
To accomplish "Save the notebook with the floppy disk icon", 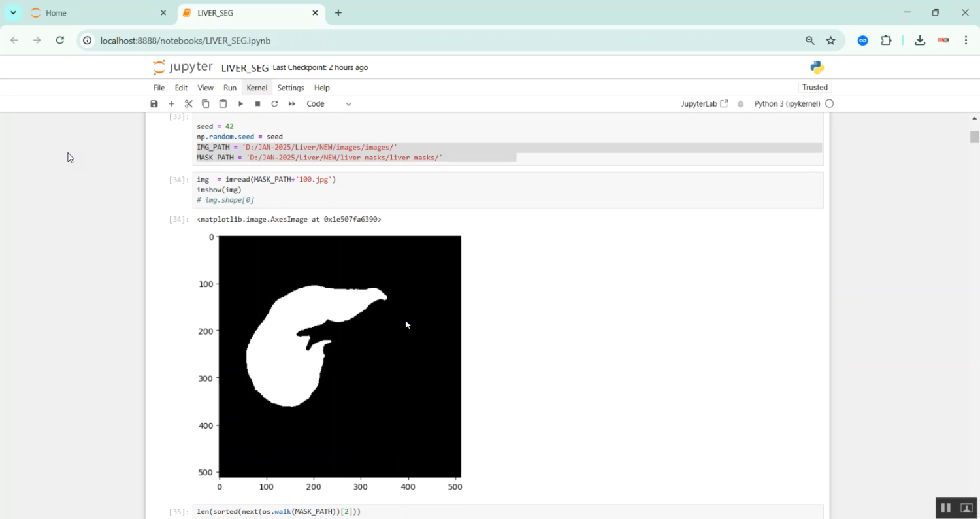I will (x=154, y=104).
